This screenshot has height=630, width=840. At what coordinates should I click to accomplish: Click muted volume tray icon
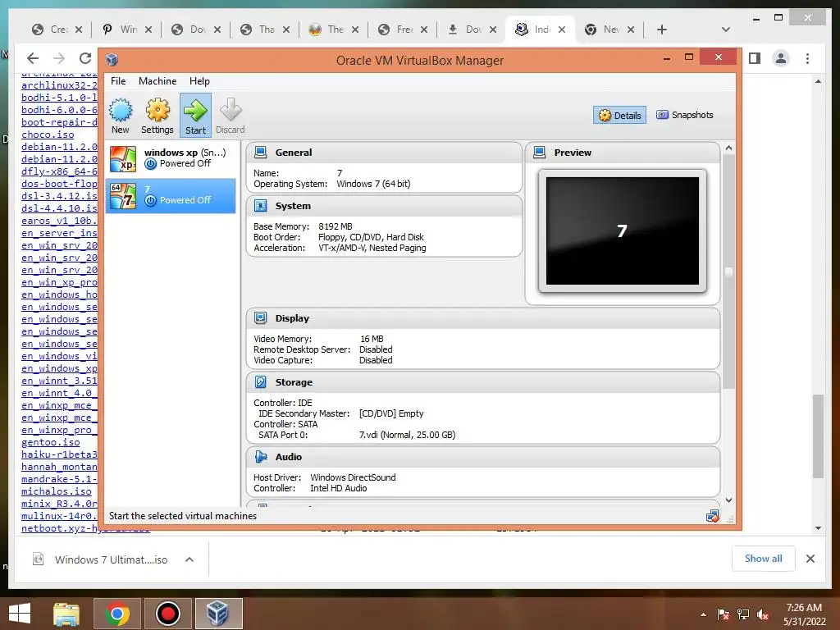coord(763,614)
